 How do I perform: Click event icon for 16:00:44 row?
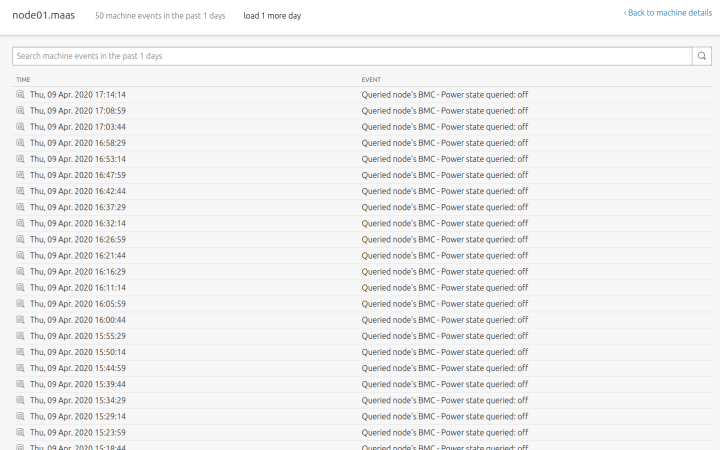[x=20, y=320]
